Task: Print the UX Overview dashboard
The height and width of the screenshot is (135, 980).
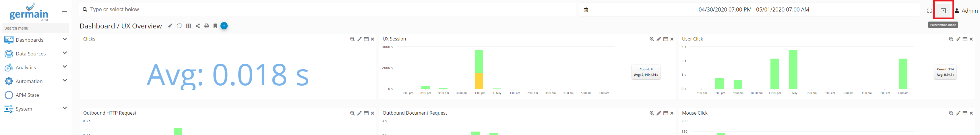Action: 207,26
